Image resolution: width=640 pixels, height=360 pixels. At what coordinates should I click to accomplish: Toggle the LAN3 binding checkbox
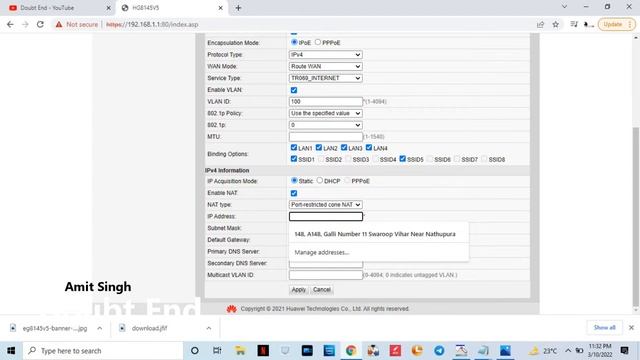point(344,147)
